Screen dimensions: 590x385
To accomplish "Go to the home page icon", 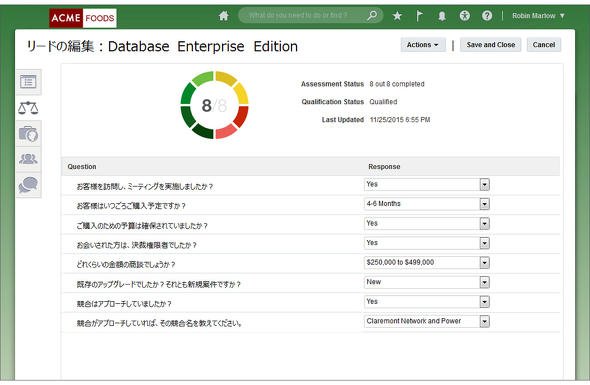I will [224, 16].
